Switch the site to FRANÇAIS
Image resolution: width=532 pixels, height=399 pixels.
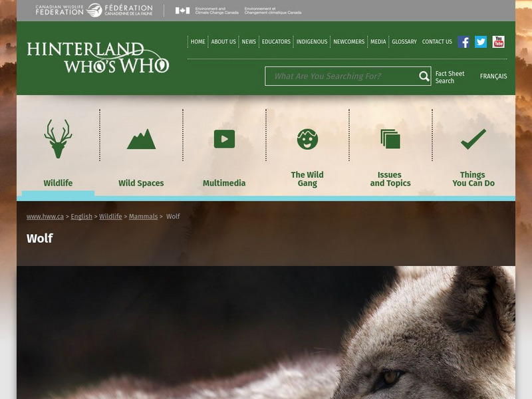[x=493, y=76]
